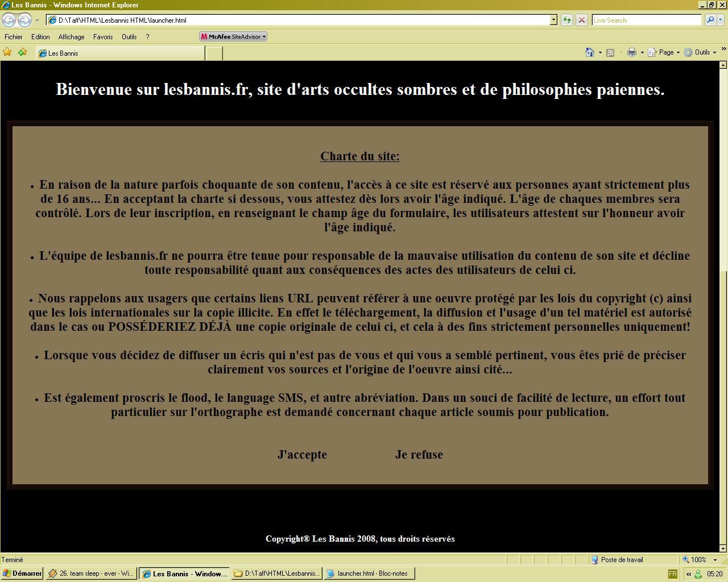Open the search provider options dropdown
The width and height of the screenshot is (728, 582).
pyautogui.click(x=720, y=20)
